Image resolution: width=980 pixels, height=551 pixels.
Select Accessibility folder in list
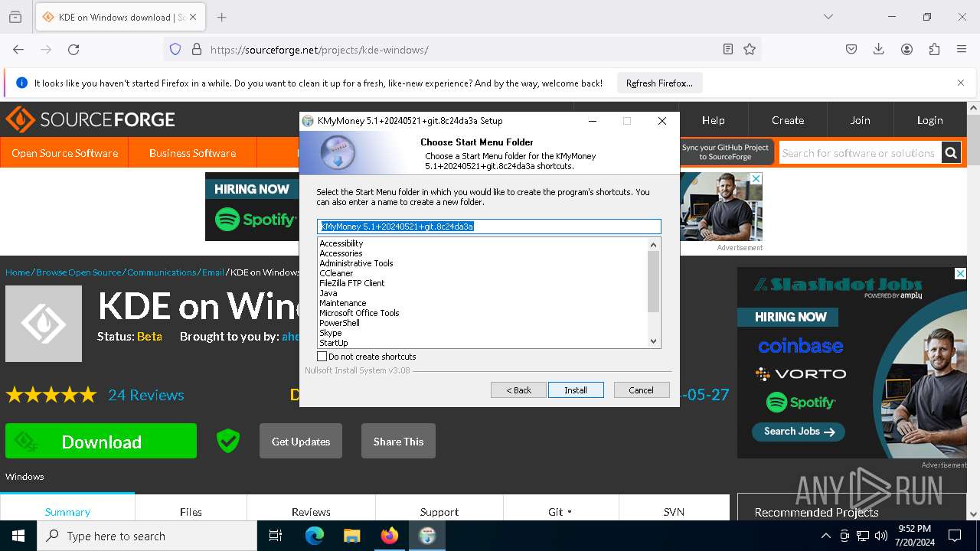click(x=341, y=243)
